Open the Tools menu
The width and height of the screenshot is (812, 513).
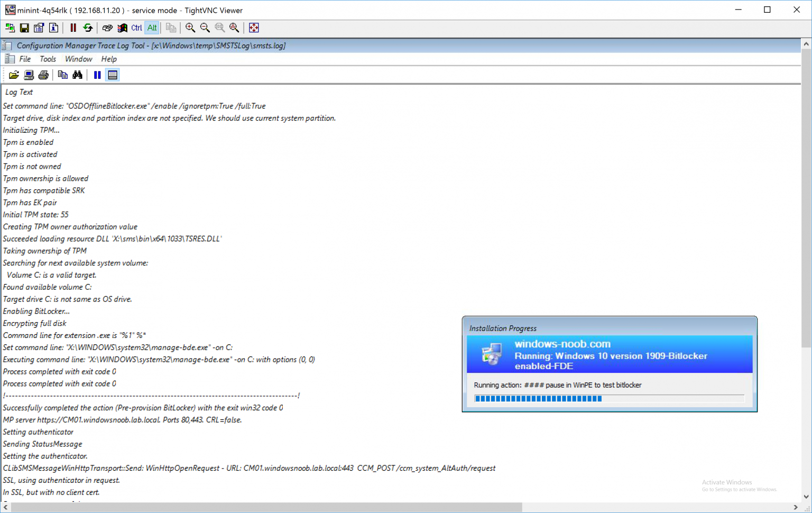point(48,59)
